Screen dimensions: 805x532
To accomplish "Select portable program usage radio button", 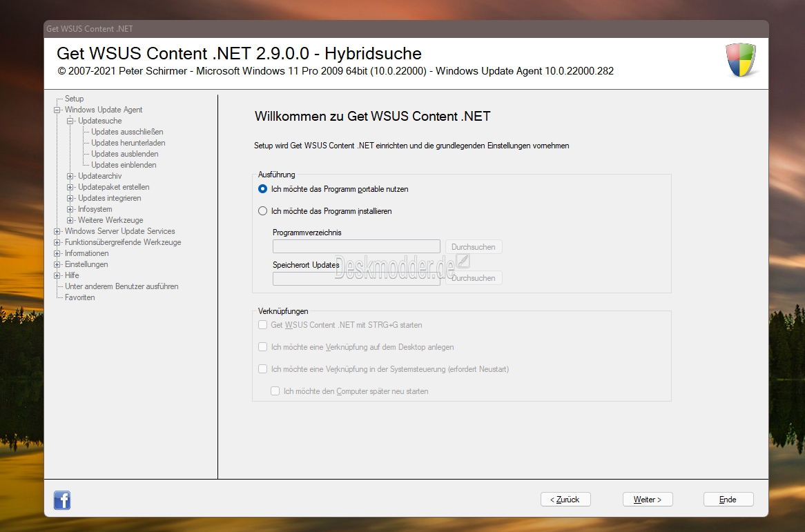I will tap(263, 189).
